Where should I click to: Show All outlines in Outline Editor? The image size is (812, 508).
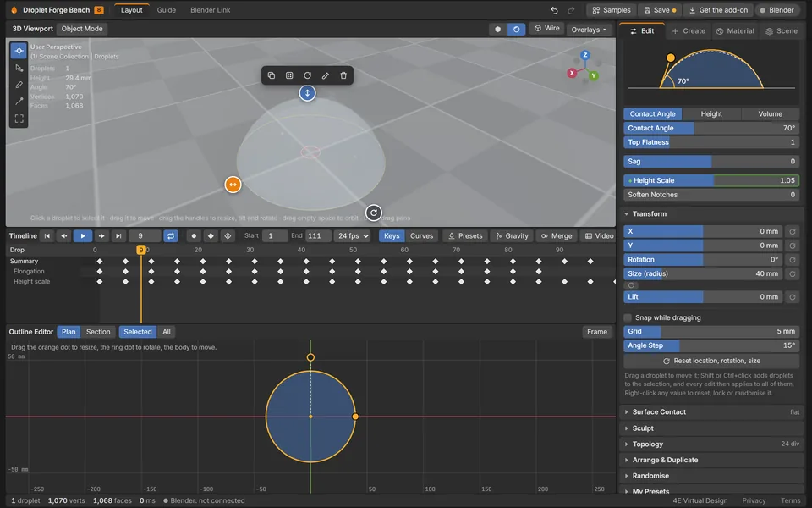(x=167, y=332)
